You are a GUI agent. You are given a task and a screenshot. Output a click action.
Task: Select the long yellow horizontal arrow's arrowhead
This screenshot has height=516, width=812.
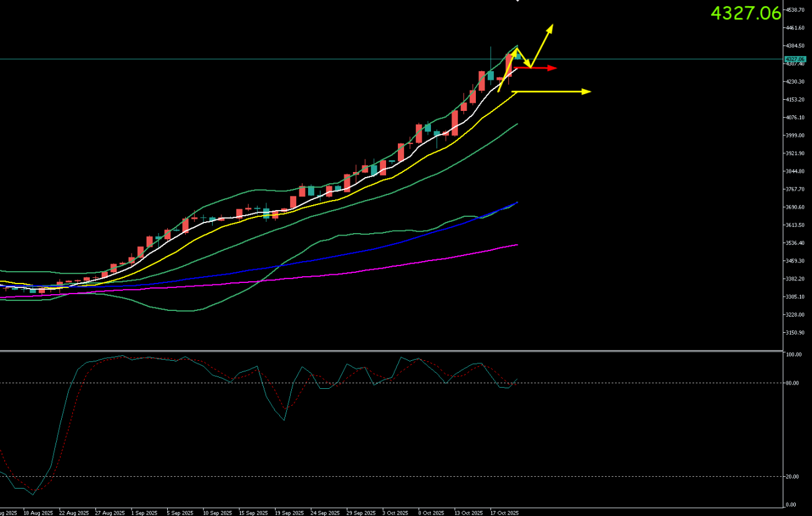586,92
